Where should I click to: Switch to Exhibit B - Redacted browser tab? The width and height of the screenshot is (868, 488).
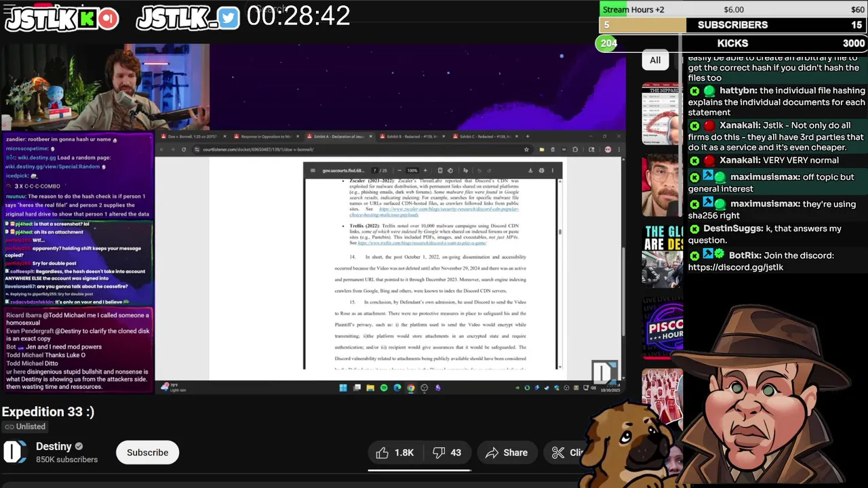[x=414, y=136]
